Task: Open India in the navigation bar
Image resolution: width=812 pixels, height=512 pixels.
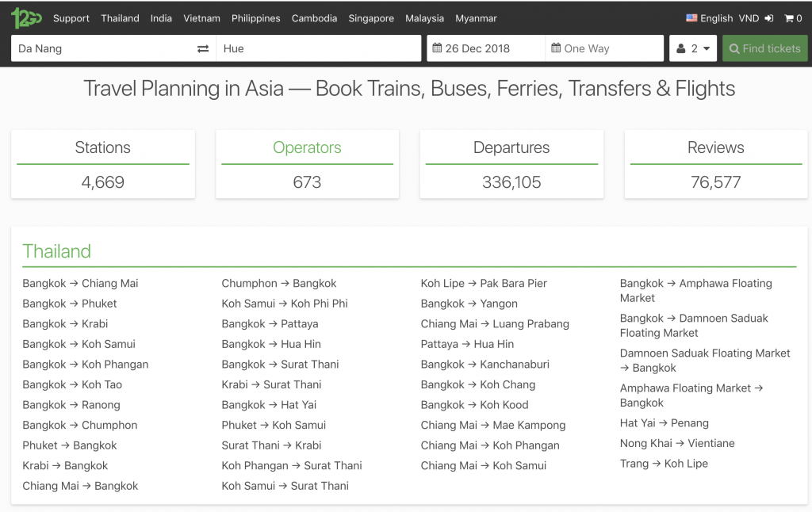Action: pyautogui.click(x=161, y=18)
